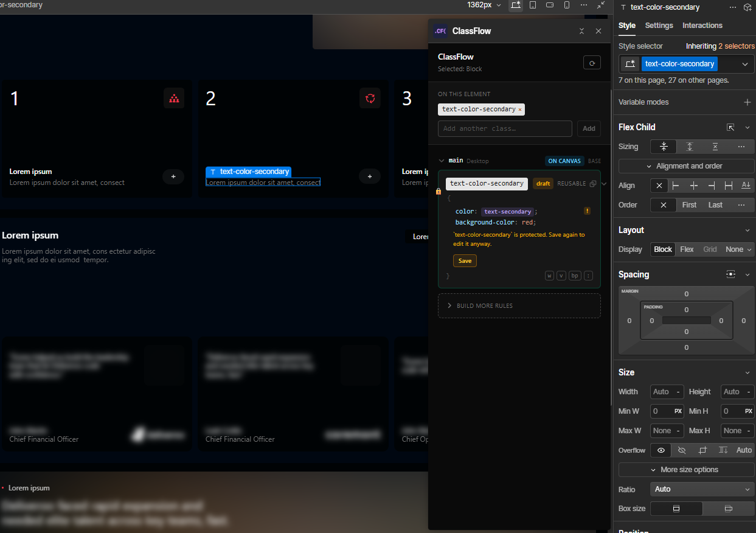The height and width of the screenshot is (533, 756).
Task: Open the Interactions tab
Action: 702,26
